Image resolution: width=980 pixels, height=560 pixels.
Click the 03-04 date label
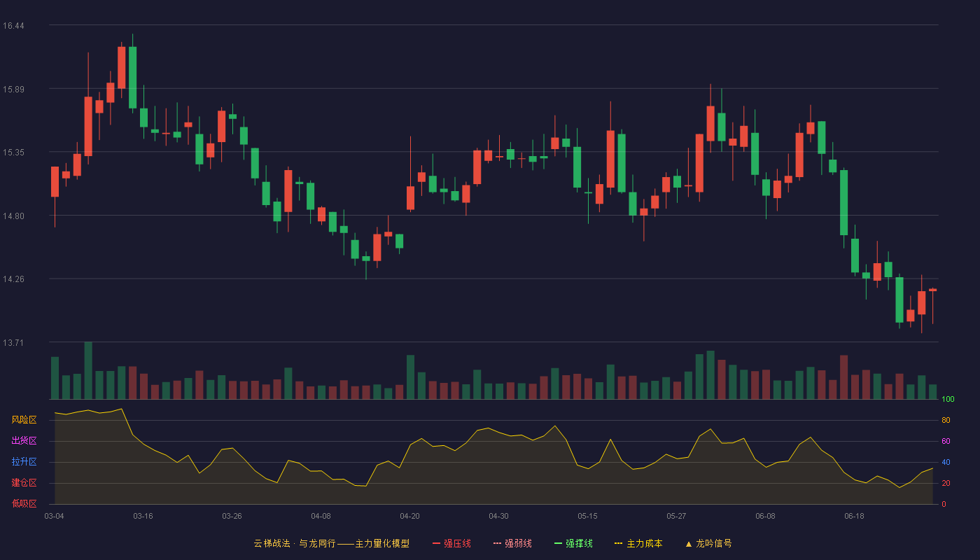coord(54,516)
